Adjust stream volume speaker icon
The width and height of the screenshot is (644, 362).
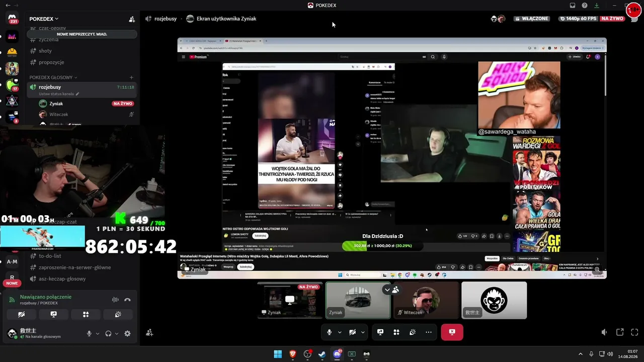(604, 332)
